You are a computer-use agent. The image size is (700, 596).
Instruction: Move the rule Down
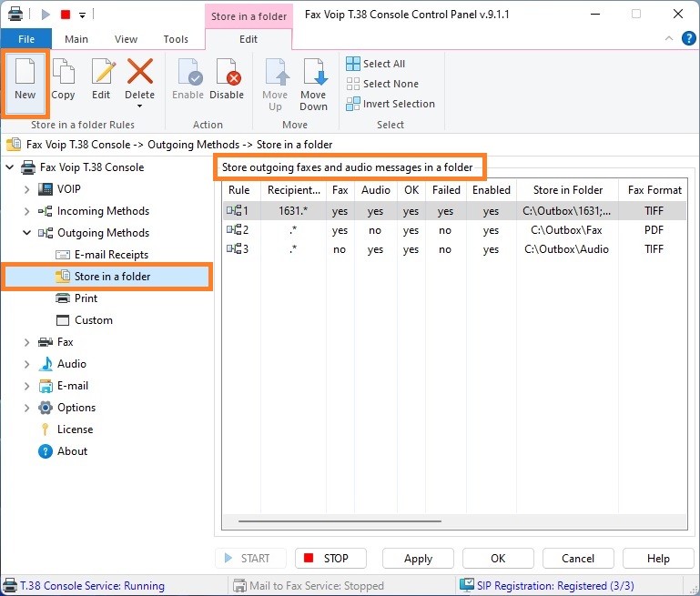tap(313, 85)
